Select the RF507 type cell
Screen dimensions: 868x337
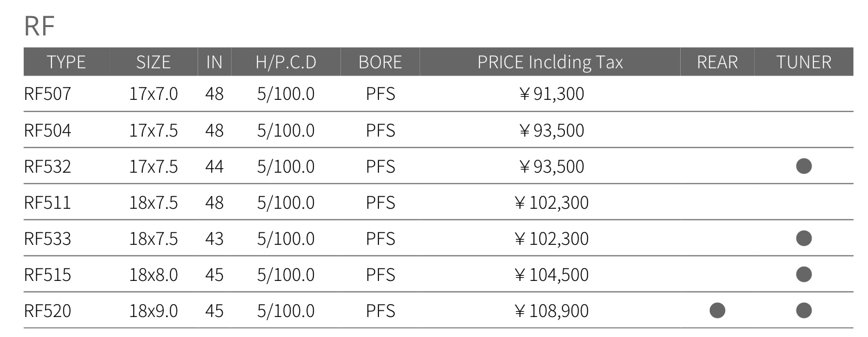(x=48, y=94)
